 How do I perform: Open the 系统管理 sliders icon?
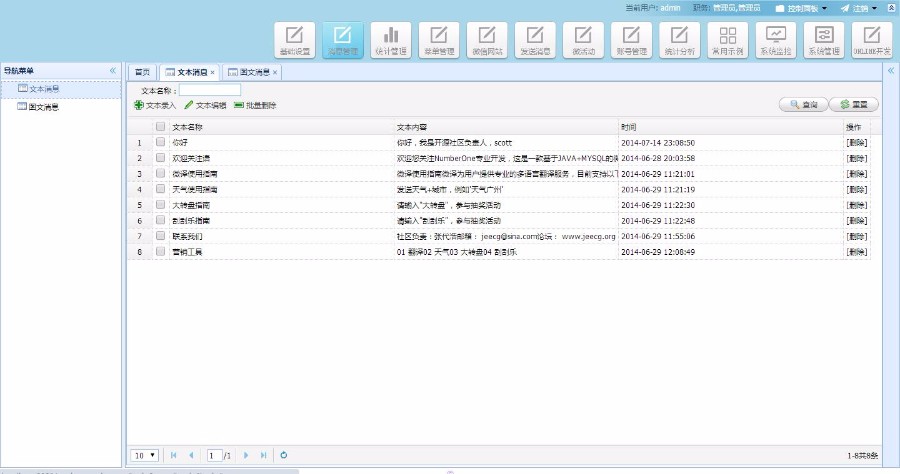(824, 40)
